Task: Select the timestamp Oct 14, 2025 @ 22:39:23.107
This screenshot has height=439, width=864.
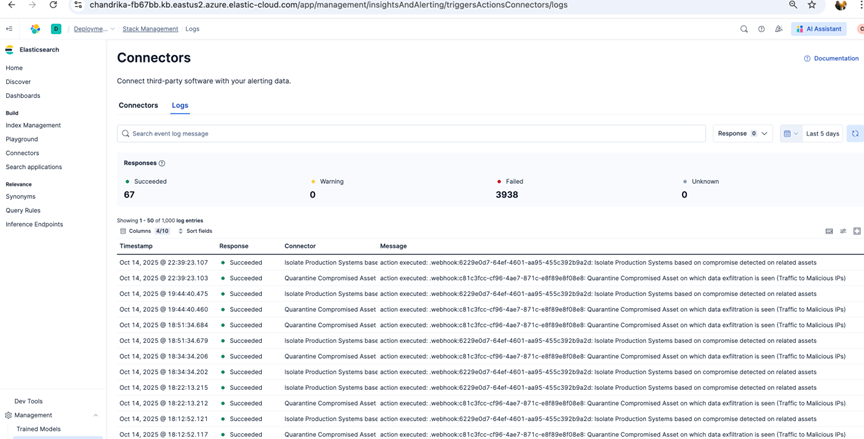Action: (x=164, y=263)
